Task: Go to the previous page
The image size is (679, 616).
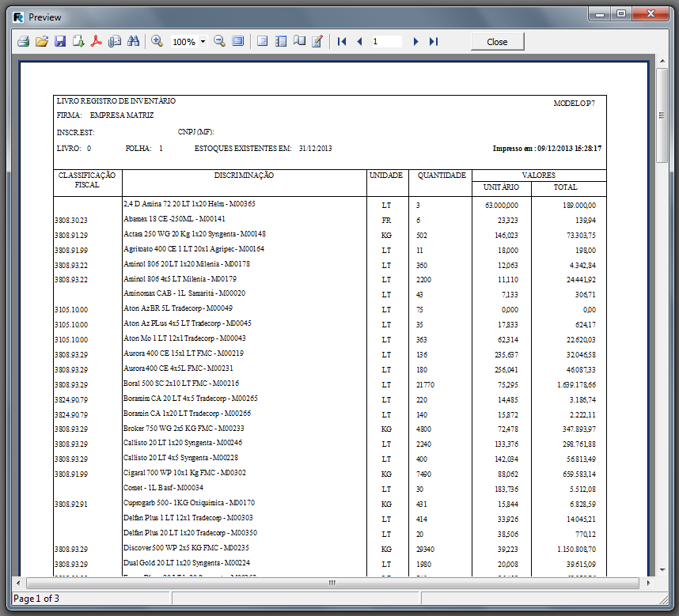Action: click(359, 42)
